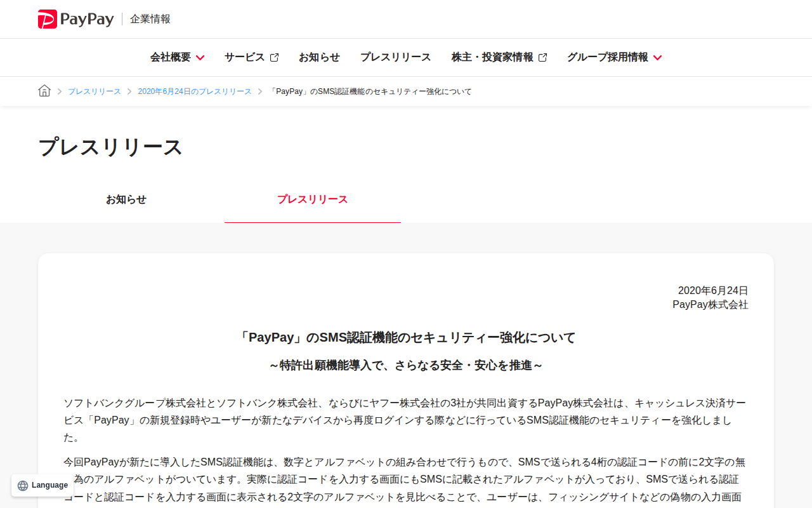Expand the グループ採用情報 chevron arrow
Viewport: 812px width, 508px height.
pos(657,58)
